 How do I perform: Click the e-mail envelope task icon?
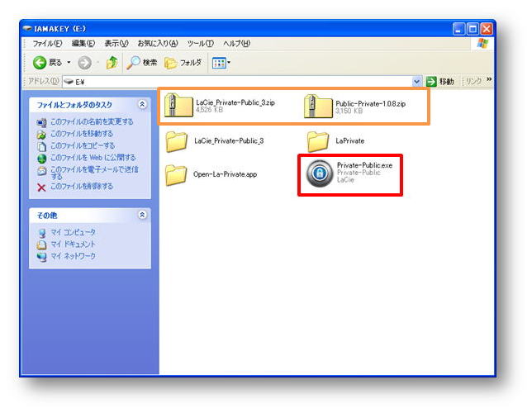[x=42, y=171]
